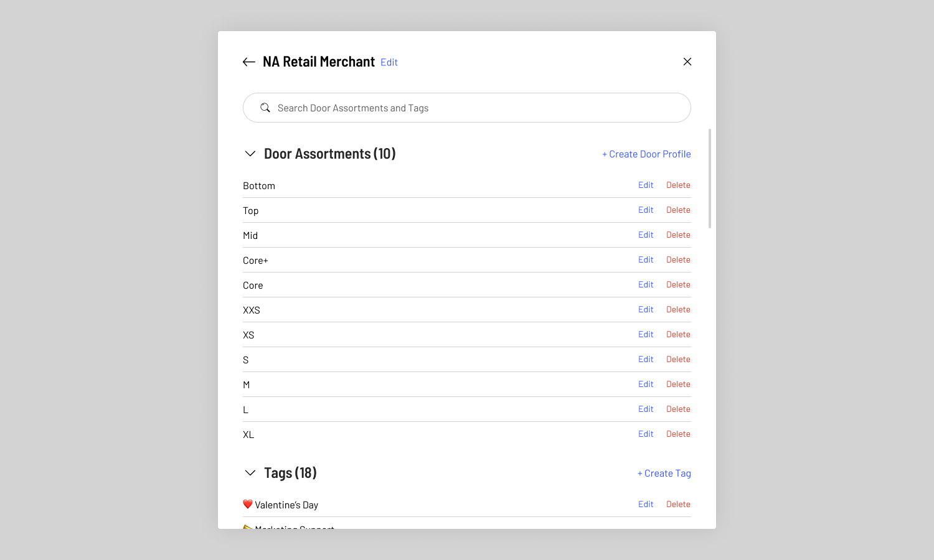Edit the L door assortment
934x560 pixels.
[646, 409]
